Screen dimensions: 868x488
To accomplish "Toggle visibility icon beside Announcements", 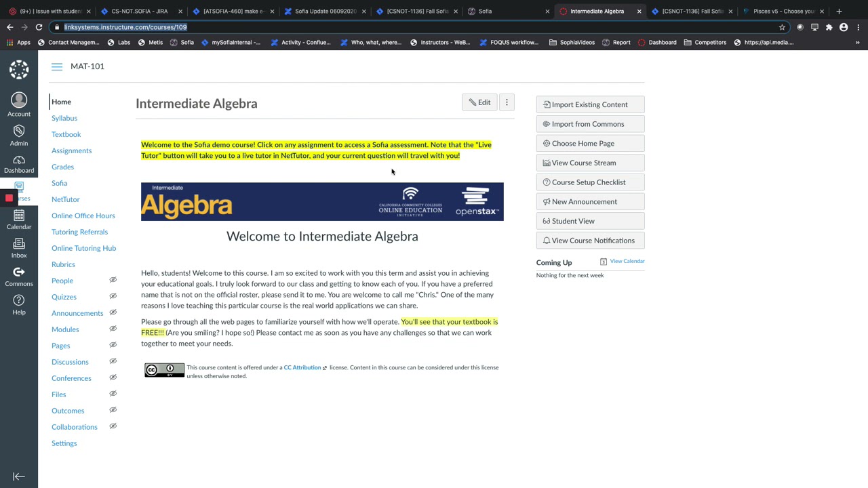I will (113, 312).
